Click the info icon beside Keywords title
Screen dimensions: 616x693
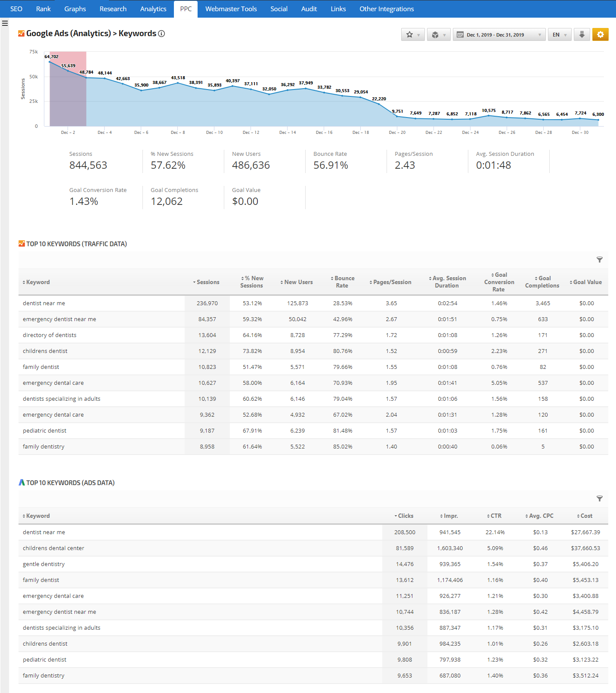[x=161, y=34]
